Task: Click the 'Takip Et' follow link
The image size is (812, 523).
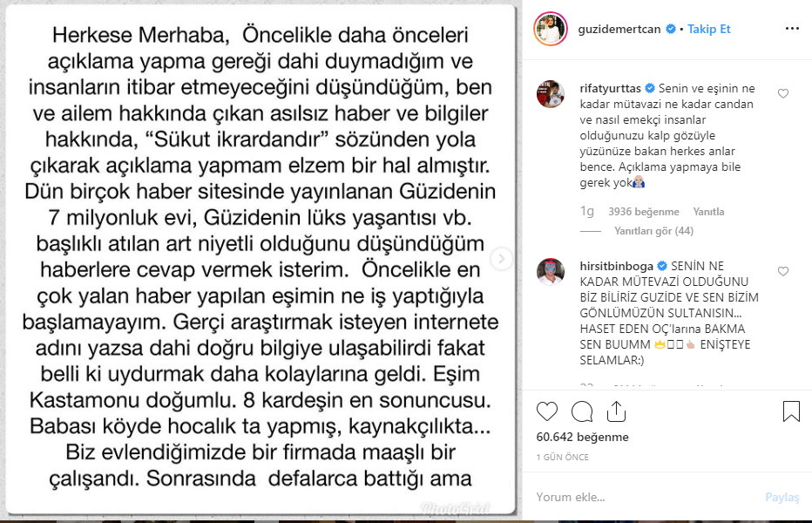Action: click(x=708, y=28)
